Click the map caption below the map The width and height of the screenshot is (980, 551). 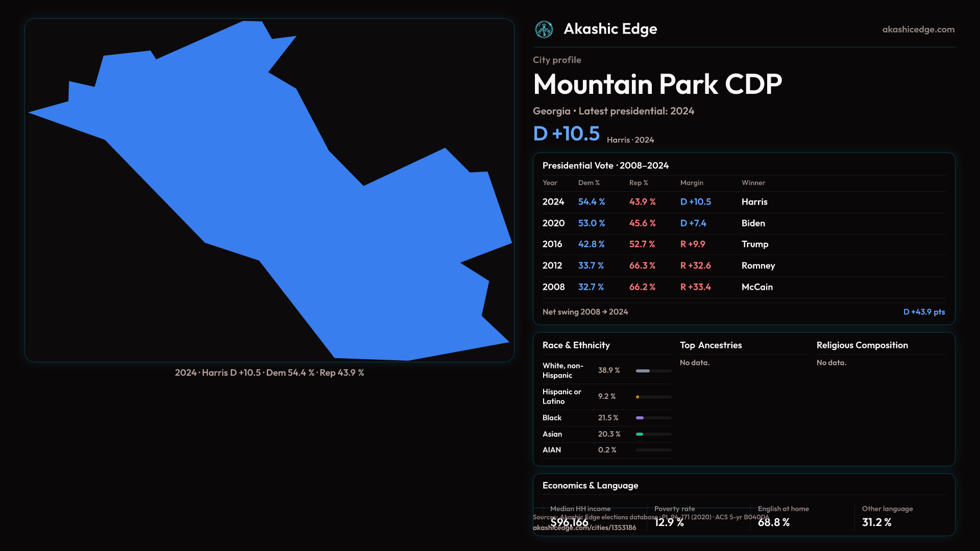[x=269, y=373]
